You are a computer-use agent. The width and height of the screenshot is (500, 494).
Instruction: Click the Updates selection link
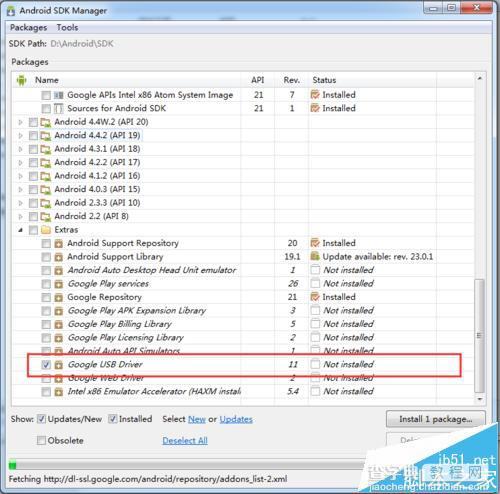coord(236,419)
